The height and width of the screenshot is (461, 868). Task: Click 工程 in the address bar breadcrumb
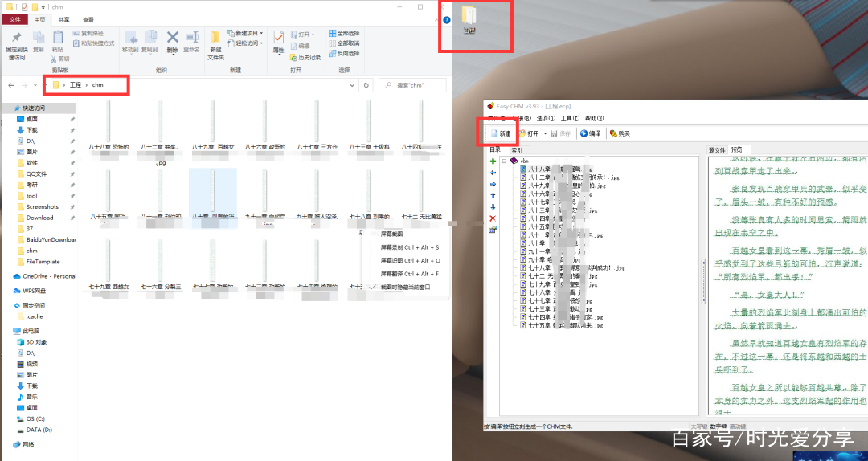76,85
